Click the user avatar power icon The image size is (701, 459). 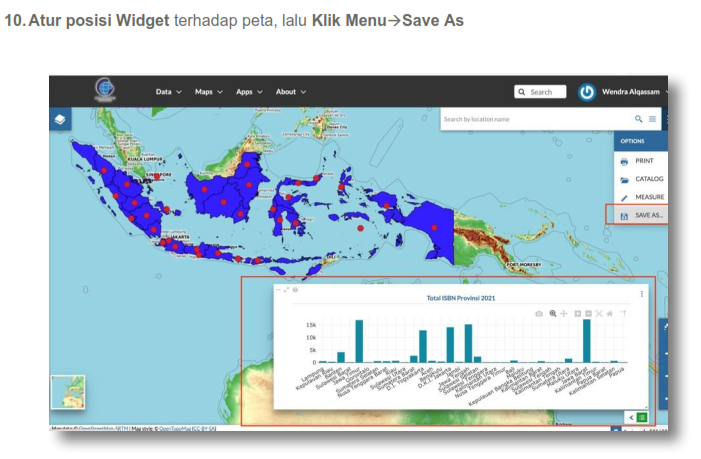(587, 92)
